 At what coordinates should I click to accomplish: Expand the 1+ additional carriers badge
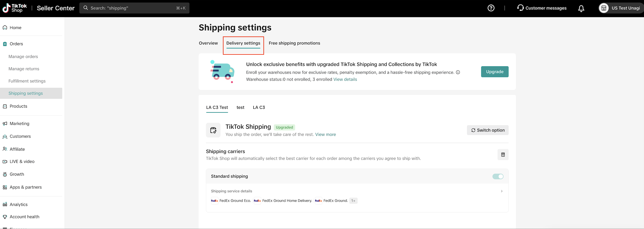[353, 201]
